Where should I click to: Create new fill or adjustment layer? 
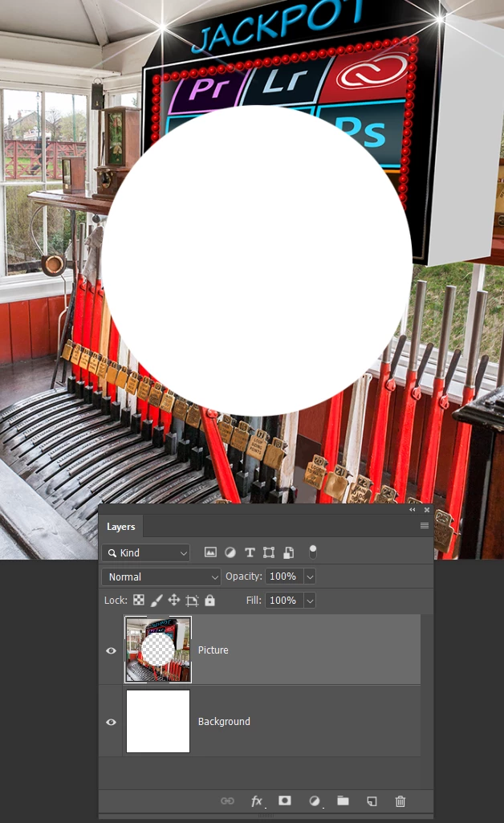click(x=314, y=801)
